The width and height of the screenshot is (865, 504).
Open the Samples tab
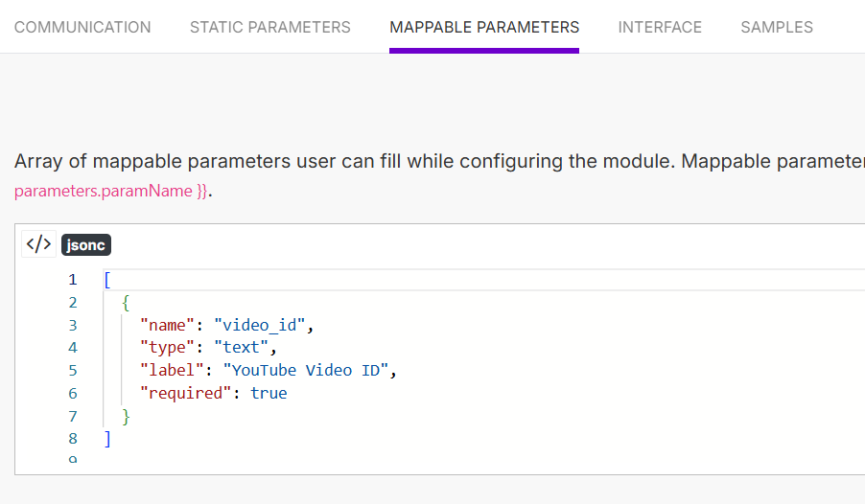[x=777, y=27]
